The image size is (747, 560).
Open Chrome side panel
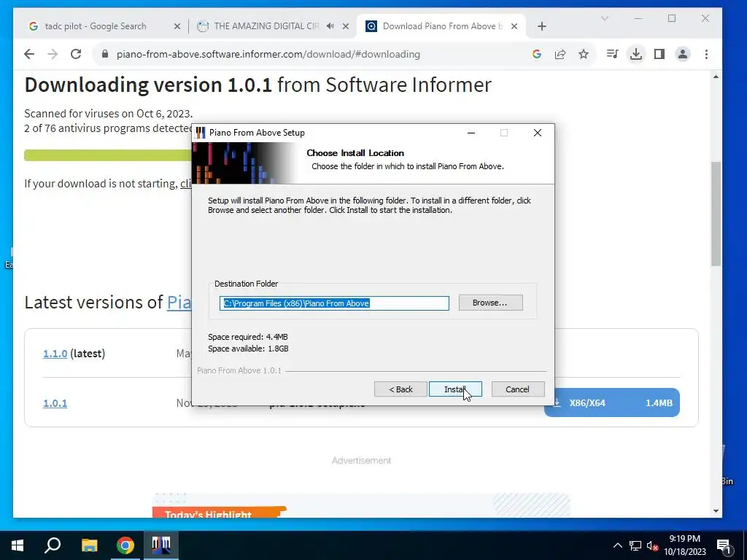tap(659, 54)
